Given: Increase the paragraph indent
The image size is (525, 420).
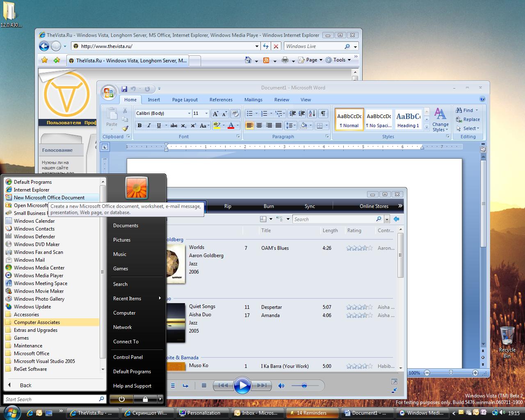Looking at the screenshot, I should [x=301, y=114].
